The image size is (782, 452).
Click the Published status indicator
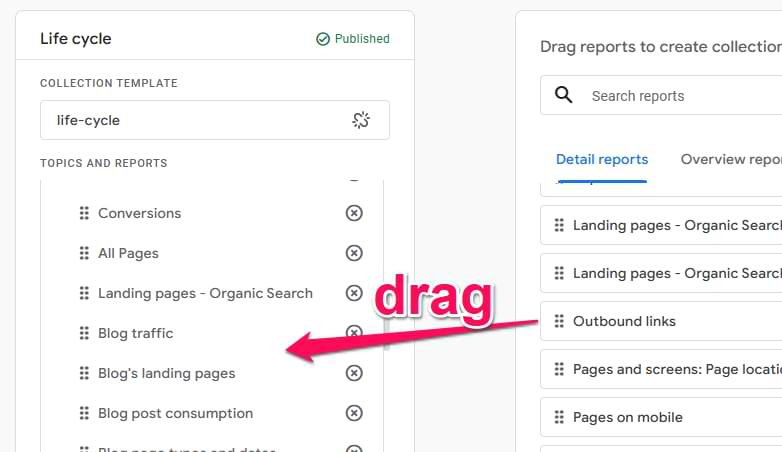point(353,39)
